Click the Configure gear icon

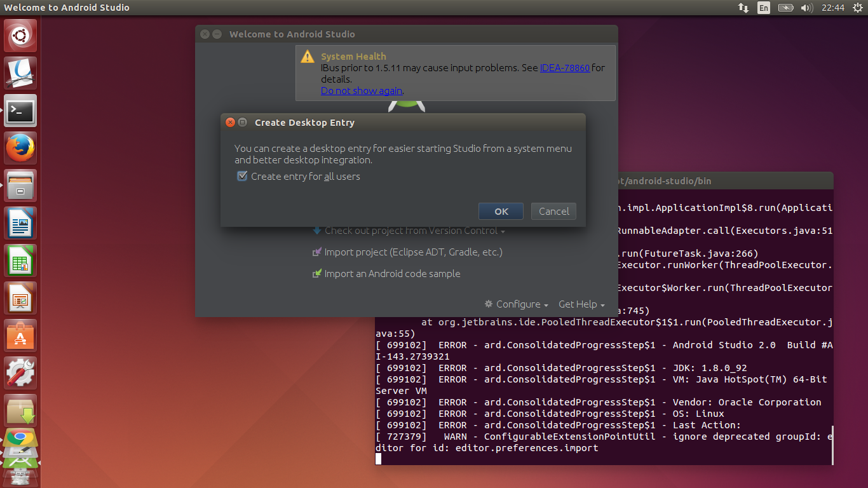(x=489, y=304)
